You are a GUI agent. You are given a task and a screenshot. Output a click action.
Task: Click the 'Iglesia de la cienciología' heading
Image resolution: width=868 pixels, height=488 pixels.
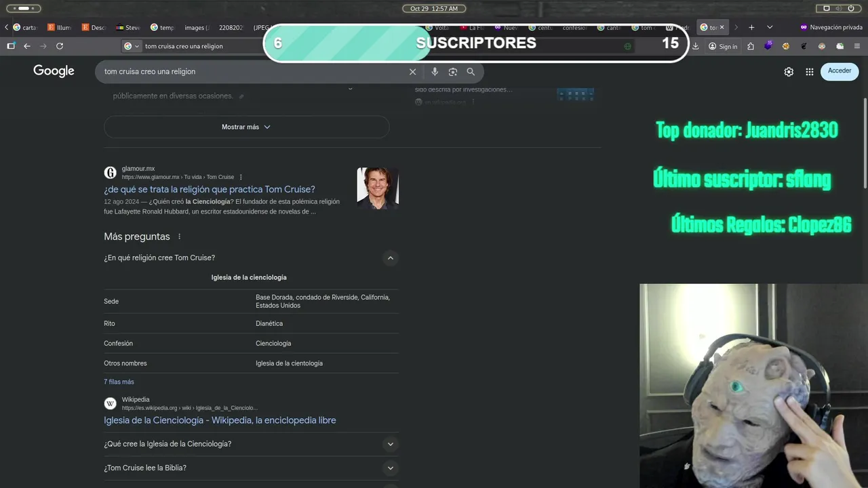coord(249,277)
